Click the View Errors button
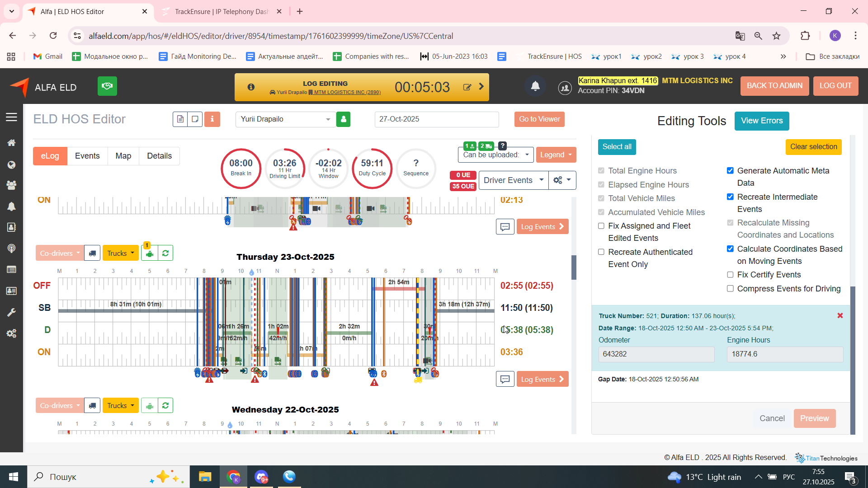The width and height of the screenshot is (868, 488). tap(761, 121)
